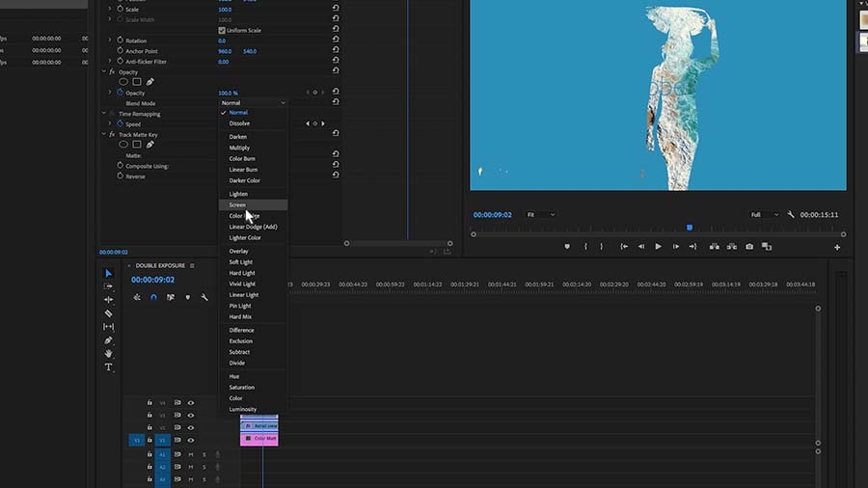868x488 pixels.
Task: Click the Export Frame camera icon
Action: coord(749,247)
